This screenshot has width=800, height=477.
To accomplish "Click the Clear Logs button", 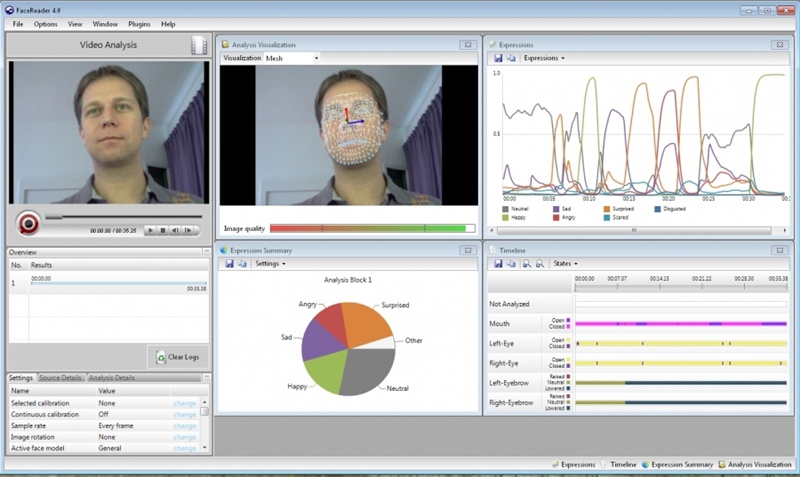I will [178, 357].
